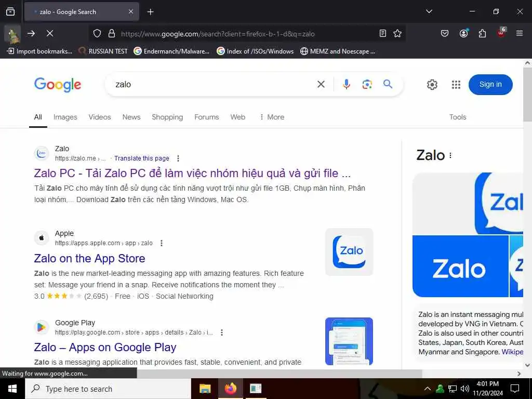532x399 pixels.
Task: Start a voice search with the microphone icon
Action: (346, 84)
